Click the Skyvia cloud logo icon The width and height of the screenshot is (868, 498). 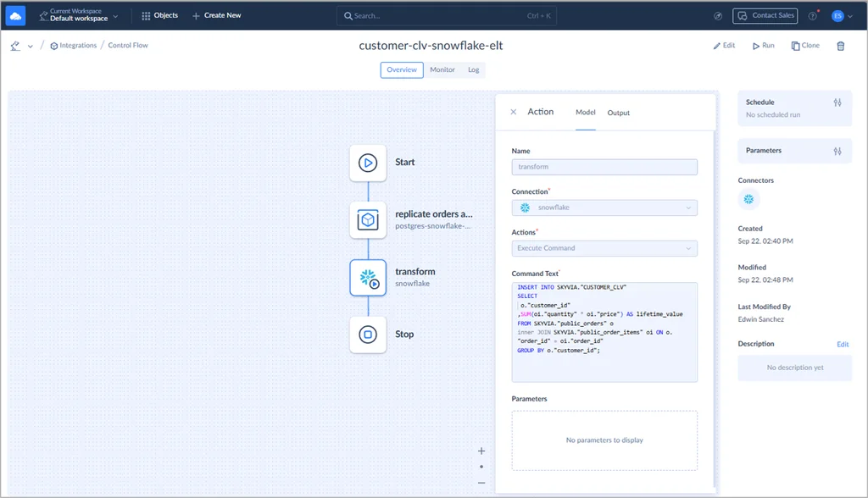[x=15, y=15]
